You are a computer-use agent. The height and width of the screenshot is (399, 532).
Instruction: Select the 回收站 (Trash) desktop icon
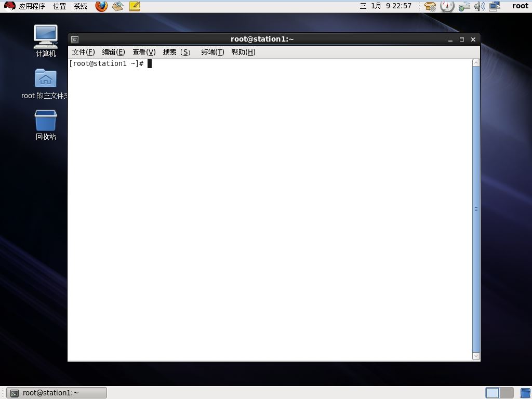[46, 125]
